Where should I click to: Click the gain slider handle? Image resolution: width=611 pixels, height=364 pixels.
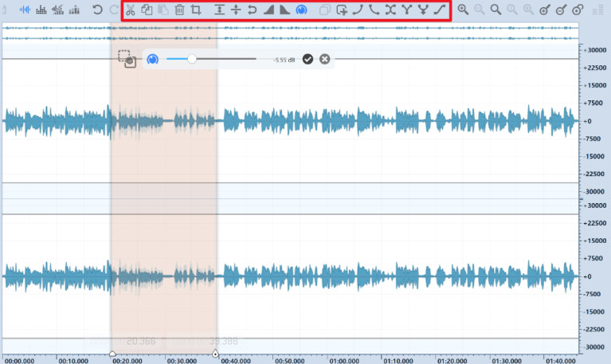(x=192, y=59)
